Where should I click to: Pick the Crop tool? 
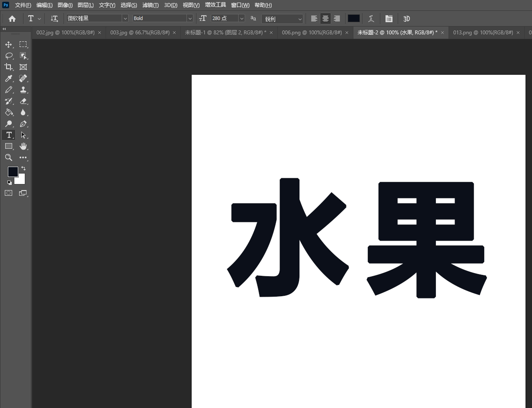pyautogui.click(x=8, y=67)
